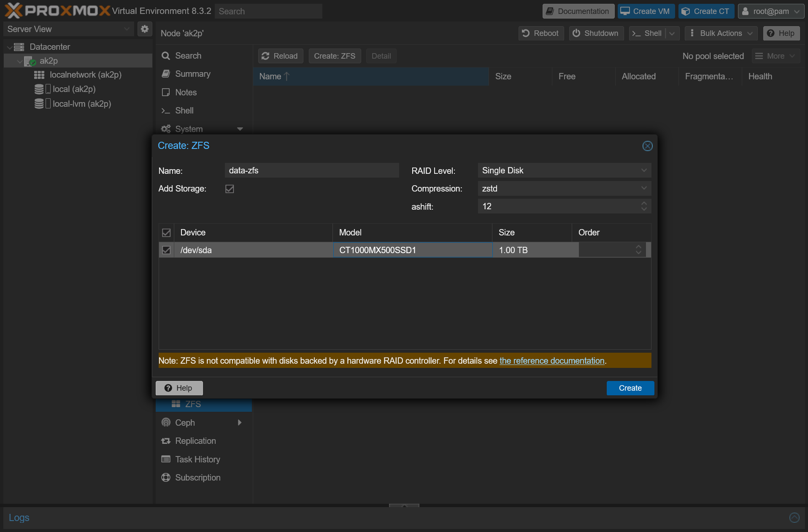Open localnetwork (ak2p) in the tree
Screen dimensions: 808x532
(x=85, y=75)
